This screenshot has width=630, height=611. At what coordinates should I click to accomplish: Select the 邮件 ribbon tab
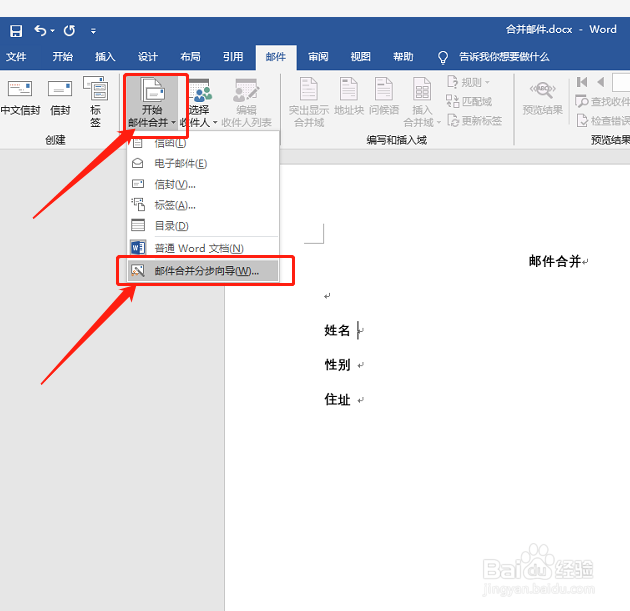[276, 57]
